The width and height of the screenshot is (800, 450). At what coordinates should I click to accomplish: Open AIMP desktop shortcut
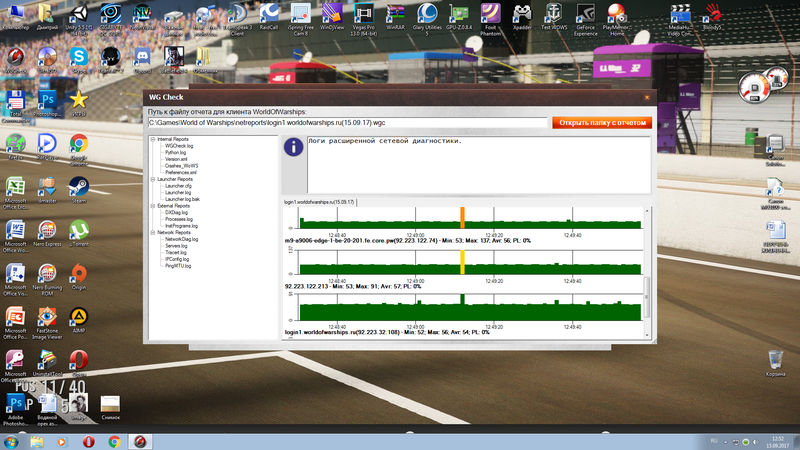coord(79,320)
